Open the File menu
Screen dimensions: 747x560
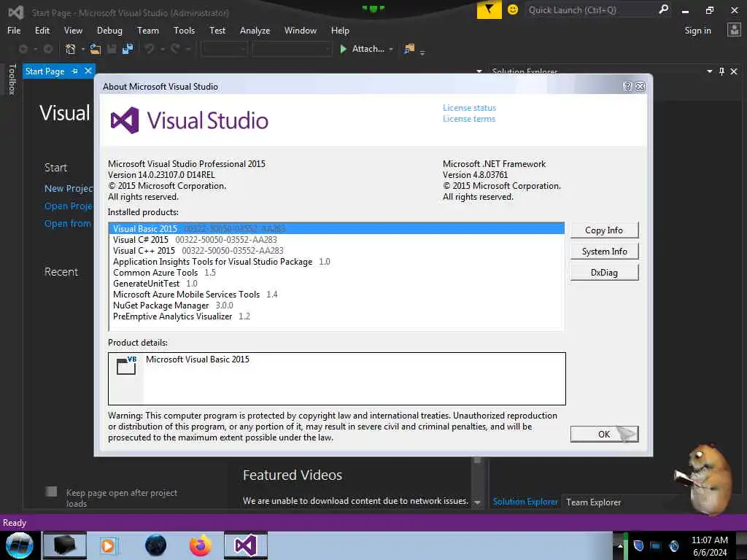pyautogui.click(x=14, y=31)
